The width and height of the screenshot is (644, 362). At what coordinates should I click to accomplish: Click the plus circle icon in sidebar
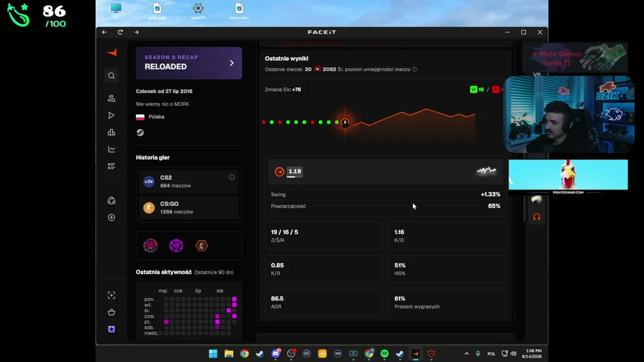112,218
